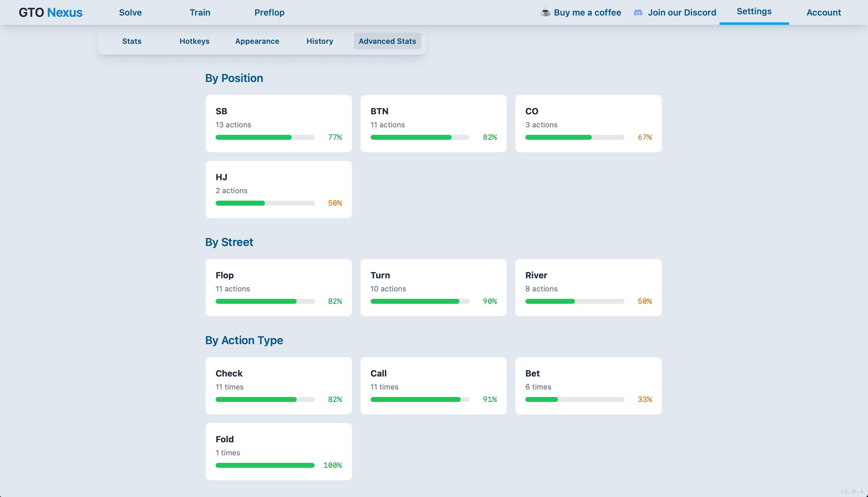The width and height of the screenshot is (868, 497).
Task: Click the GTO Nexus logo
Action: tap(51, 13)
